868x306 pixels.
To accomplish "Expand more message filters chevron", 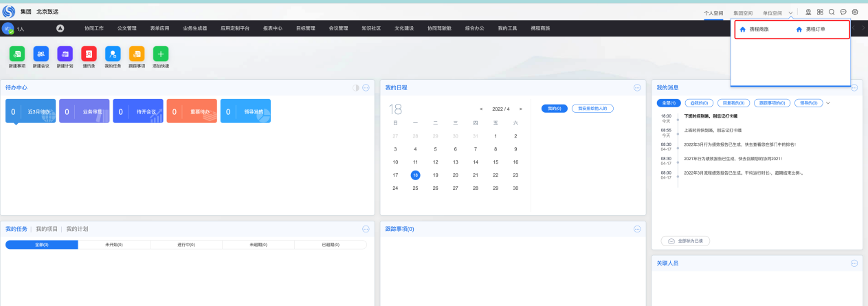I will point(828,103).
